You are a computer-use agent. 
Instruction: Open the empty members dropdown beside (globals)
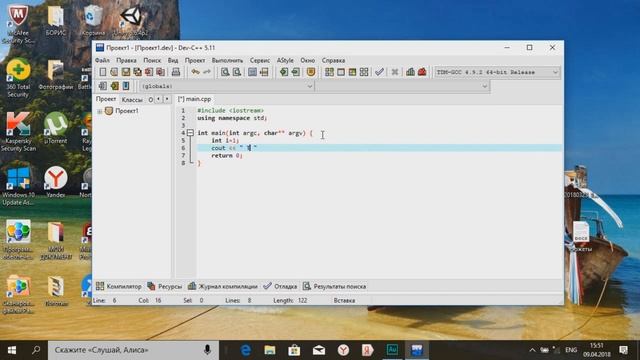coord(402,86)
